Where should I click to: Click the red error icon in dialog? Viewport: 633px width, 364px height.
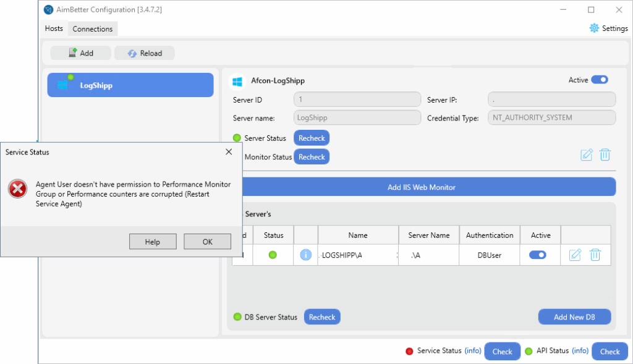pyautogui.click(x=18, y=190)
